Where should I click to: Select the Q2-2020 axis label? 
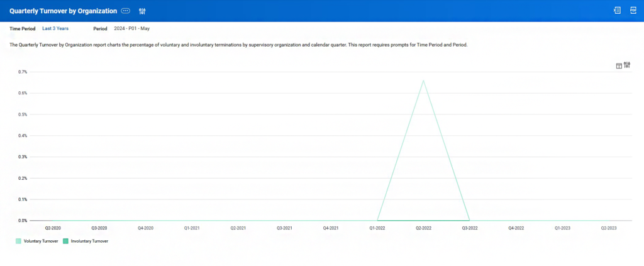(53, 228)
